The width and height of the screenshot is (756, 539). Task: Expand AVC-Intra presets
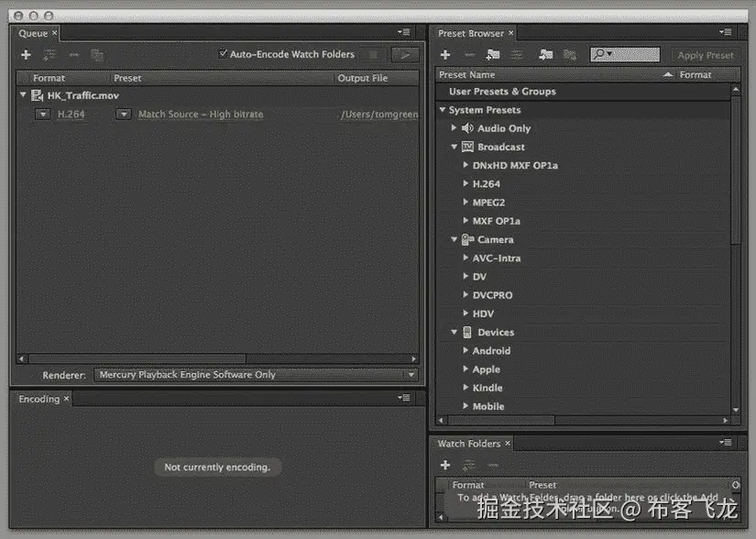pos(466,258)
